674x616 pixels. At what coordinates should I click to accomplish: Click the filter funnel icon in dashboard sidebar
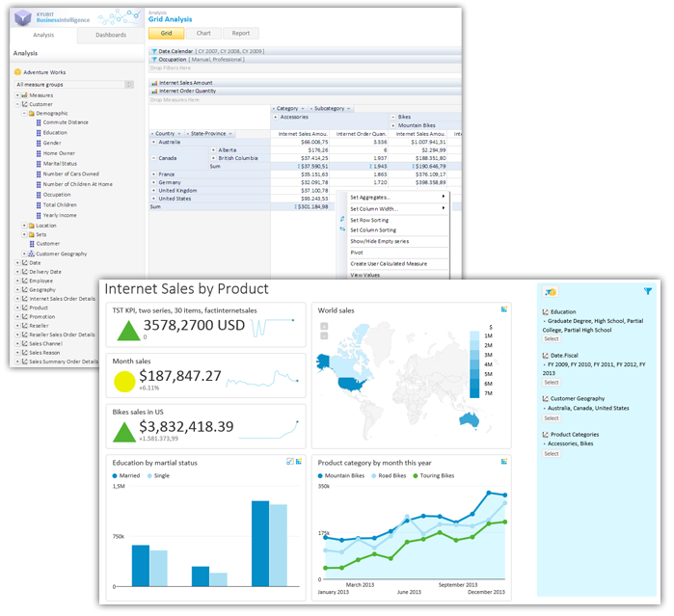tap(647, 291)
